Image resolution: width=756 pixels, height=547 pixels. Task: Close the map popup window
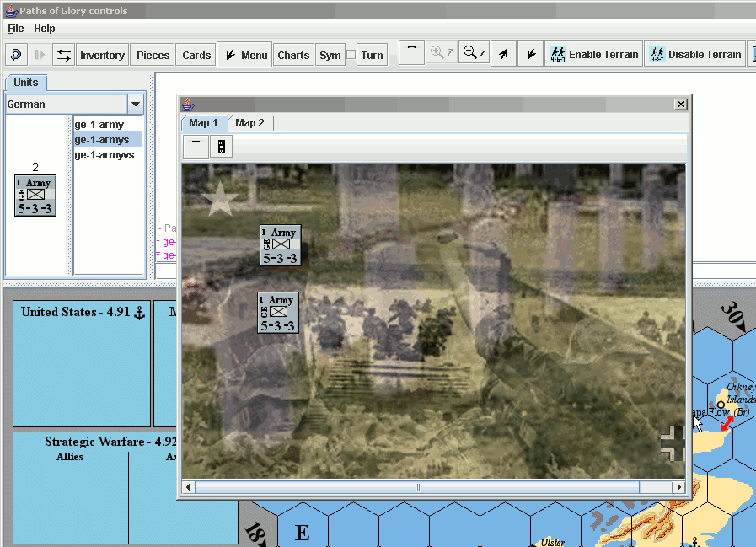[680, 105]
